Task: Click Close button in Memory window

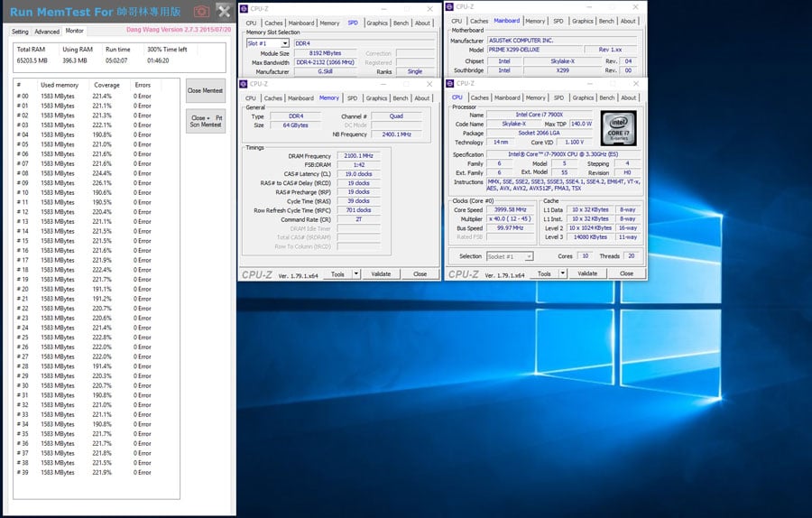Action: coord(420,274)
